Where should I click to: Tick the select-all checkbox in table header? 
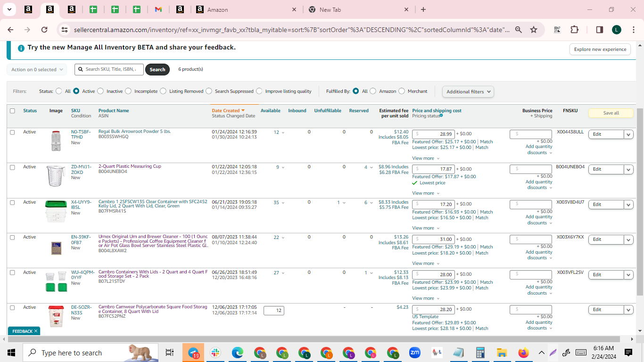(x=12, y=111)
